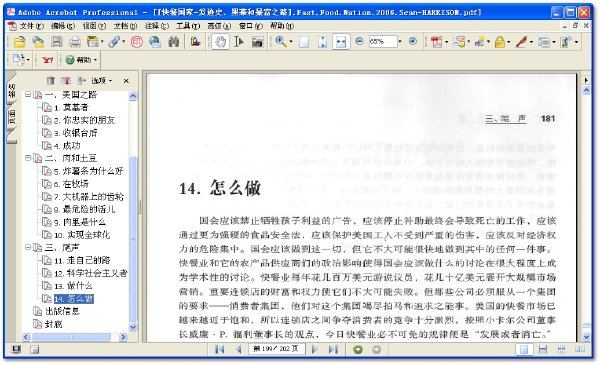
Task: Click the bookmarks side tab
Action: click(x=11, y=90)
